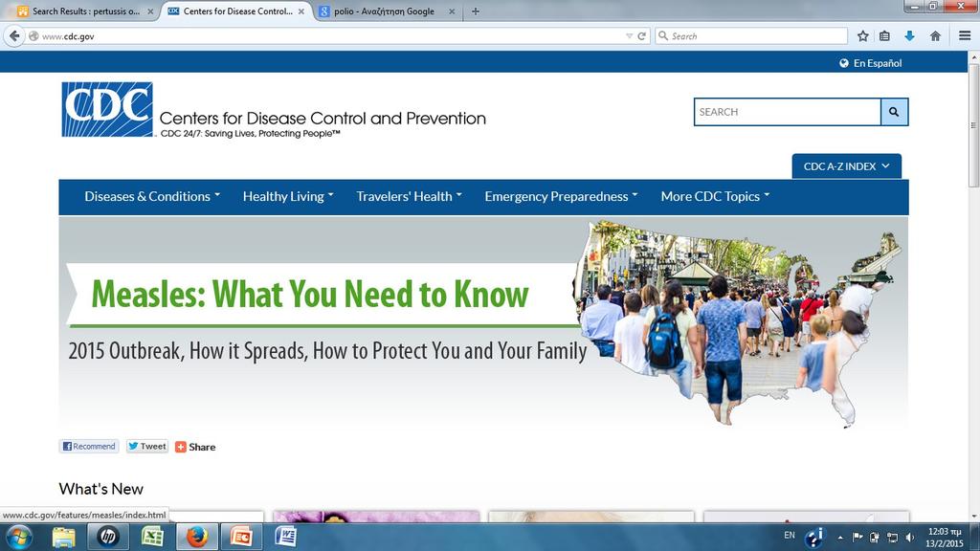Click the help question mark tray icon

(x=813, y=538)
